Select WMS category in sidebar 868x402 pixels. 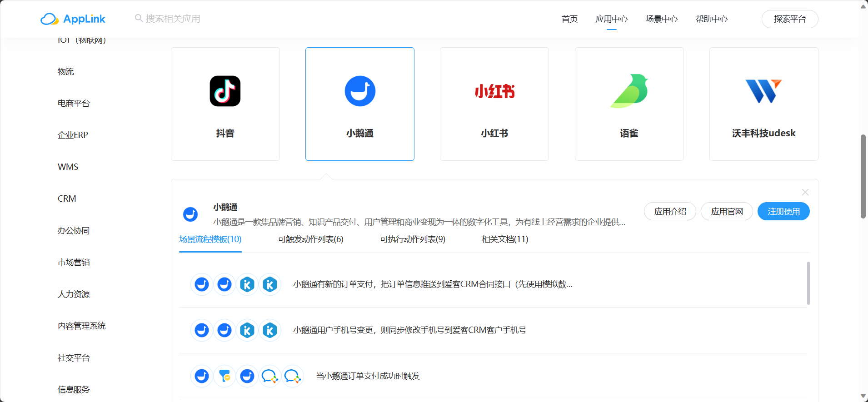tap(68, 167)
